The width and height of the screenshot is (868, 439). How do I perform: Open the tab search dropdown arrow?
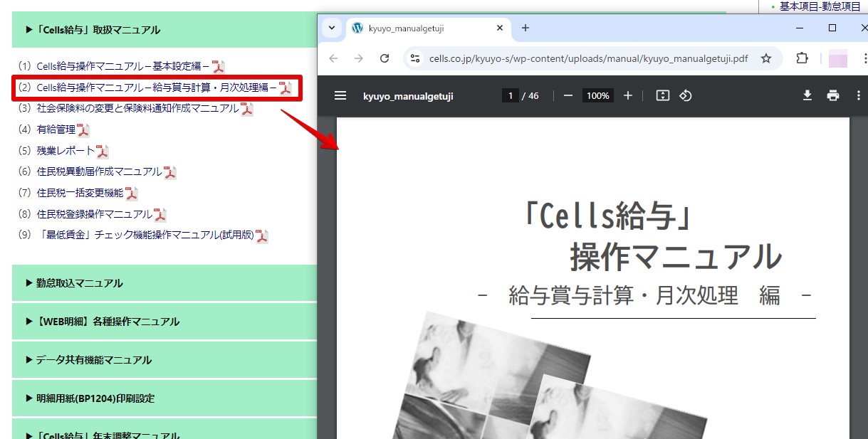pyautogui.click(x=331, y=28)
